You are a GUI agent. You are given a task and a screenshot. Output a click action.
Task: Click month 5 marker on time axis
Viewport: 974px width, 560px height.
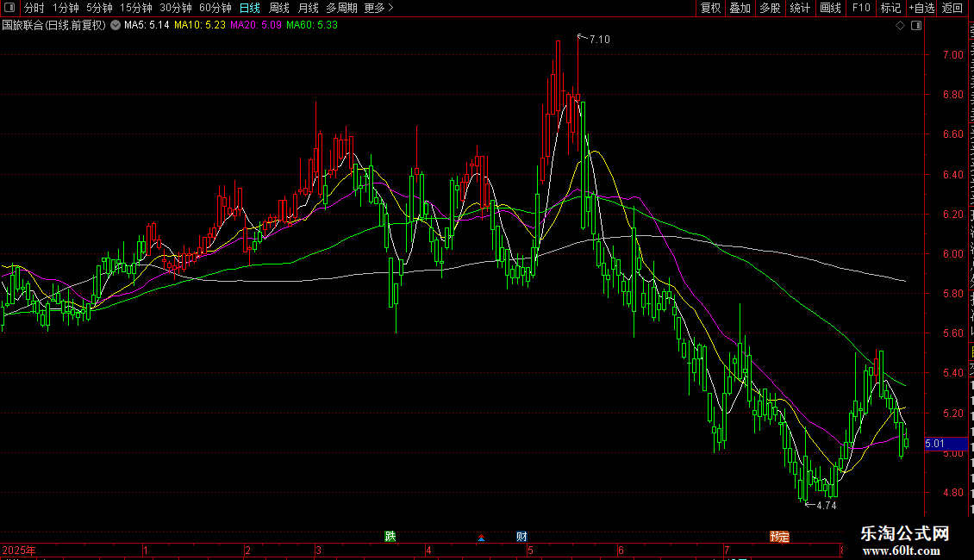click(530, 551)
